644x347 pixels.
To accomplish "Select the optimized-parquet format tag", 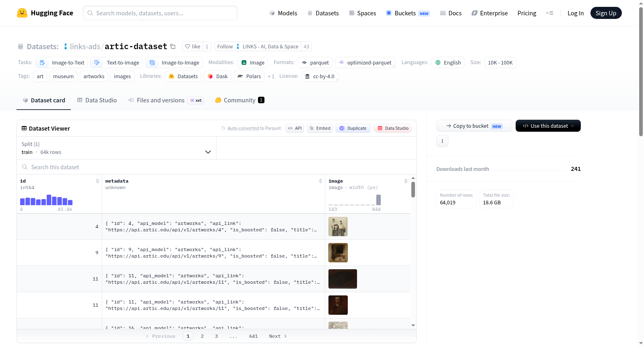I will pos(365,62).
